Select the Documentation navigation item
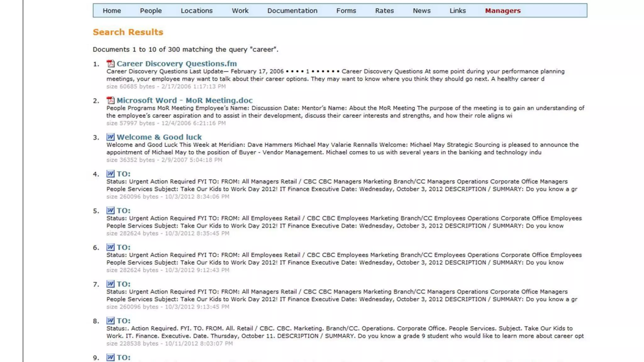The image size is (644, 362). 292,11
